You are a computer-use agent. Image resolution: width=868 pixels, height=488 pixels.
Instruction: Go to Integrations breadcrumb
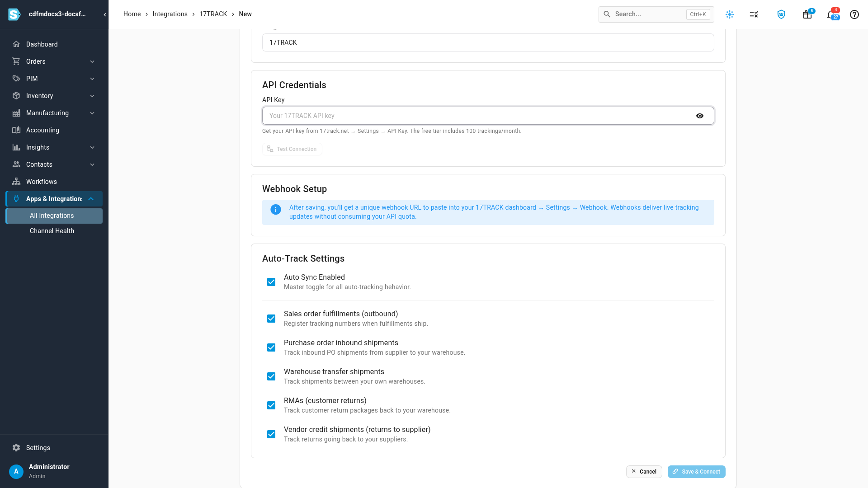coord(170,14)
